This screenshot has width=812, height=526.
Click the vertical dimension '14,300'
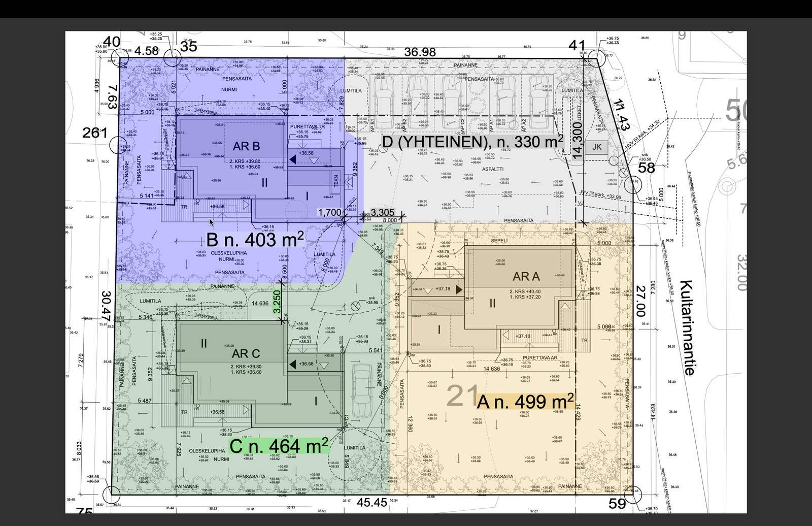point(577,141)
